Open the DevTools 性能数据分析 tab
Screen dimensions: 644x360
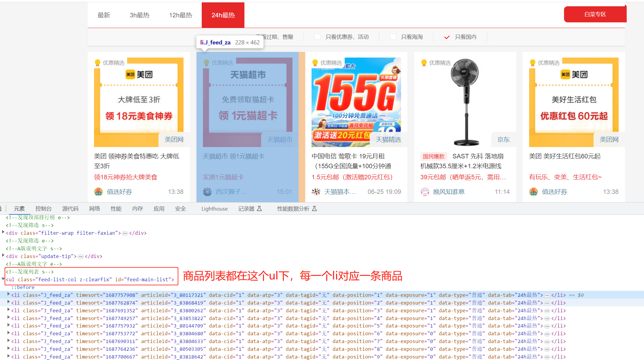tap(297, 209)
